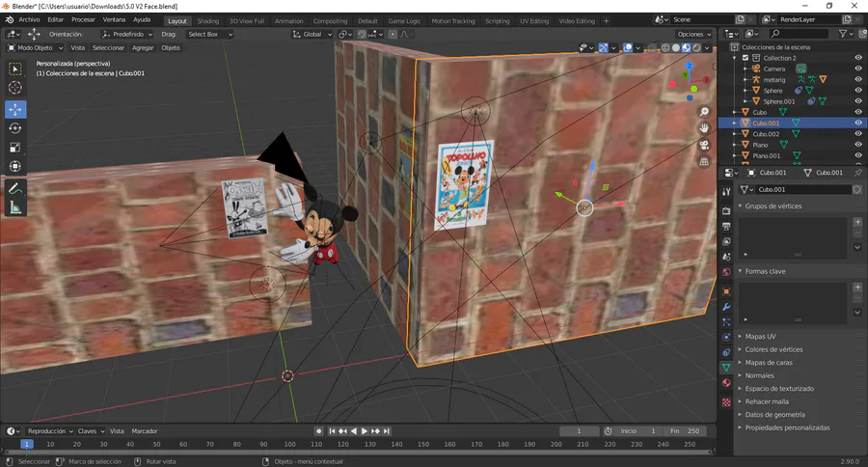Open the Physics properties tab icon
868x467 pixels.
click(726, 337)
